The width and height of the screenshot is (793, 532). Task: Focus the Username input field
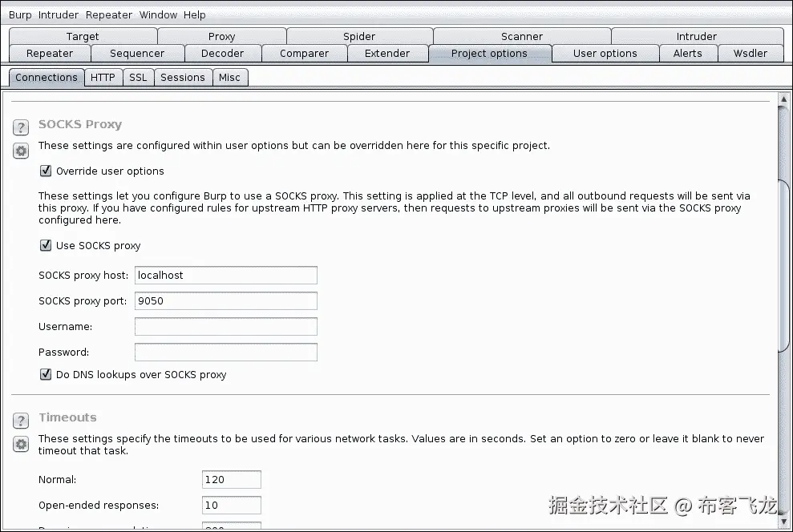(x=226, y=326)
